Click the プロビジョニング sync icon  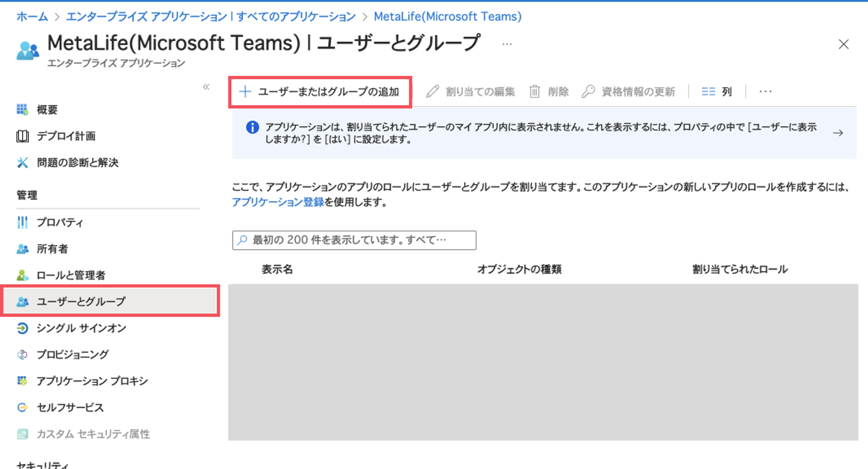(22, 355)
